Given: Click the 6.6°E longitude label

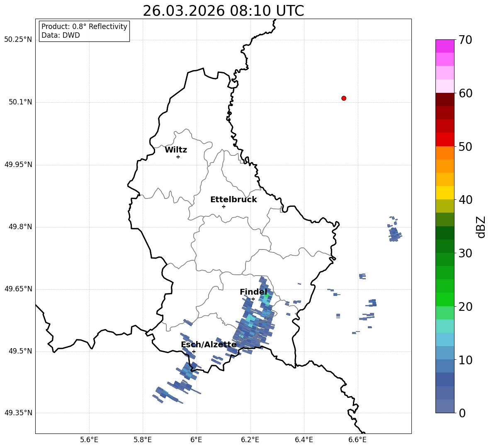Looking at the screenshot, I should pos(357,440).
